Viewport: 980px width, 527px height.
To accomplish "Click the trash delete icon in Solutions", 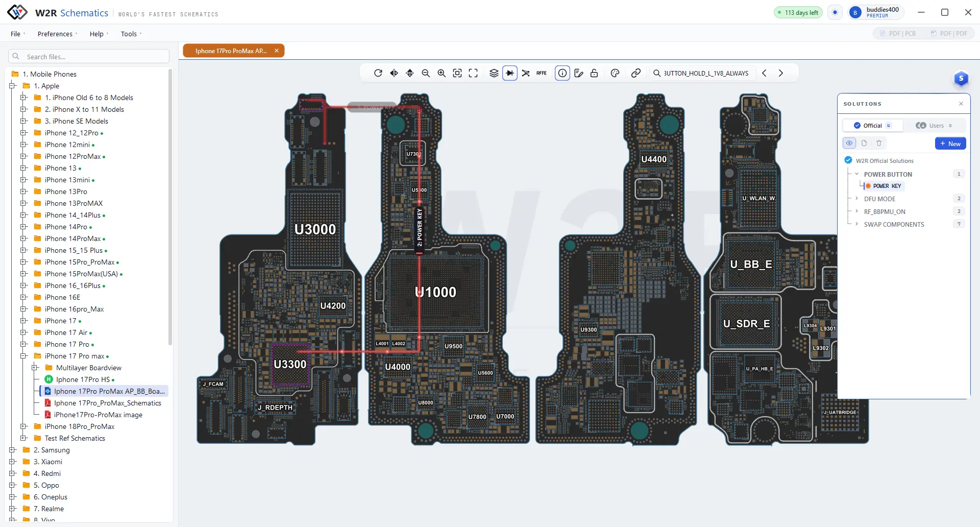I will coord(879,143).
